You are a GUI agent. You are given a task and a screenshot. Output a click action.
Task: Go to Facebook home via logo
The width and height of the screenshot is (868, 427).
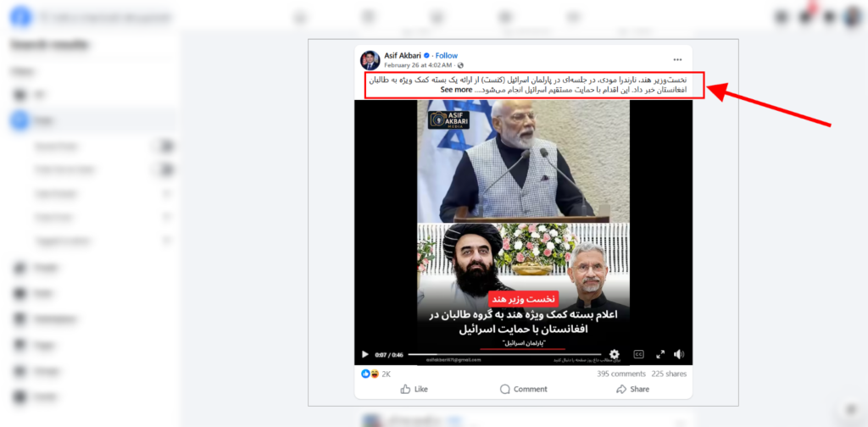(21, 17)
